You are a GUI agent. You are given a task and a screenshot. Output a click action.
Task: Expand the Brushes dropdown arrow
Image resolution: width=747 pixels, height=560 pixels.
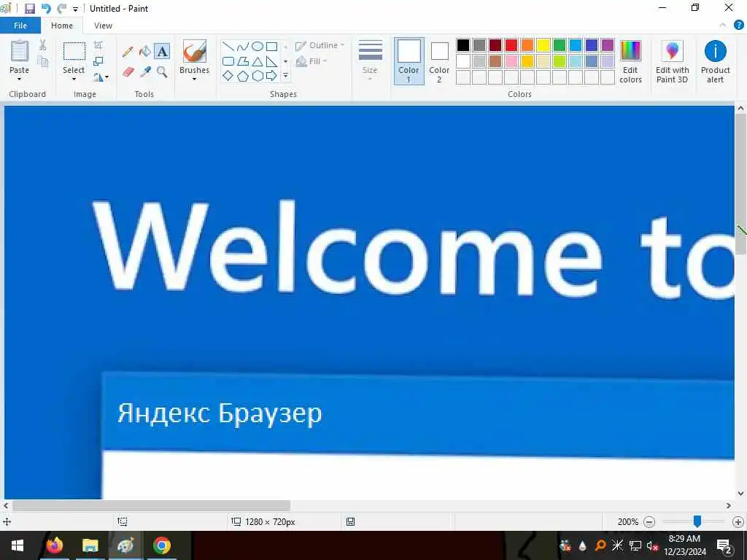point(194,79)
